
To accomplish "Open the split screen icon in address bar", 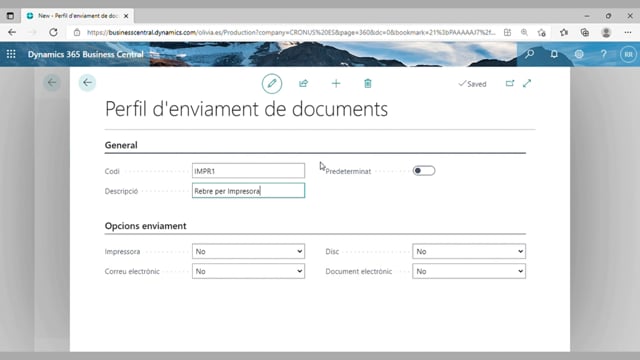I will click(507, 33).
